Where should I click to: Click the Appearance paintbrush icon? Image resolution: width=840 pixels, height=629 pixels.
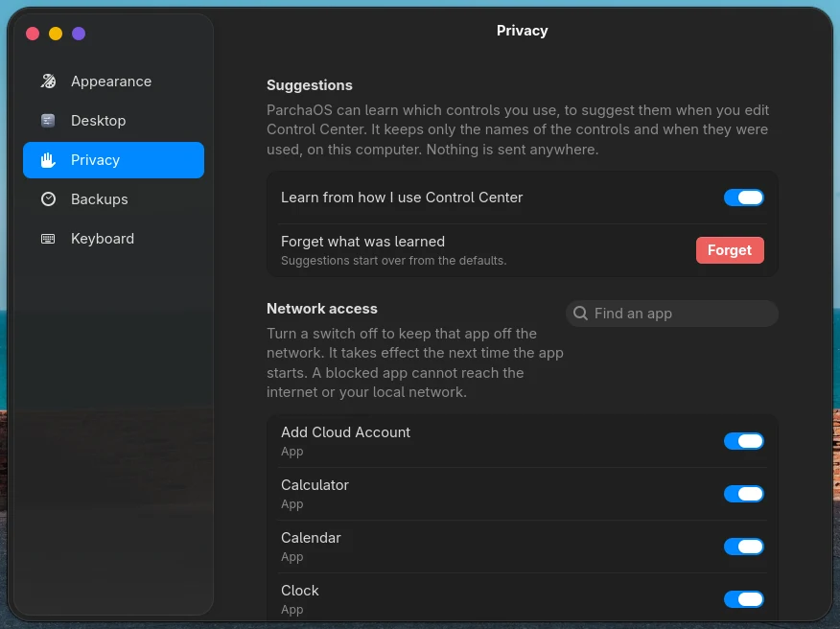click(48, 82)
